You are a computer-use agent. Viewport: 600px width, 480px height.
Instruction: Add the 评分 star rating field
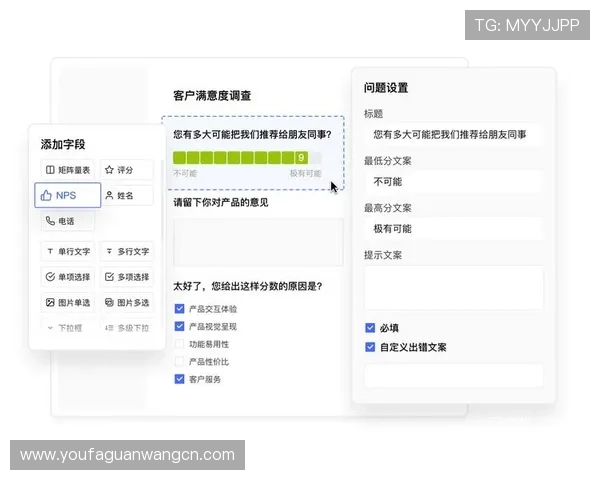tap(127, 170)
